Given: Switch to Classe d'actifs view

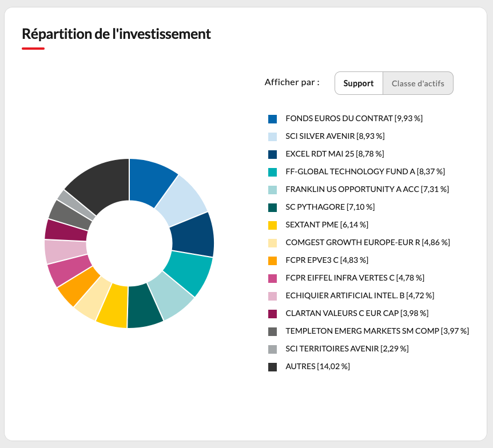Looking at the screenshot, I should coord(418,83).
